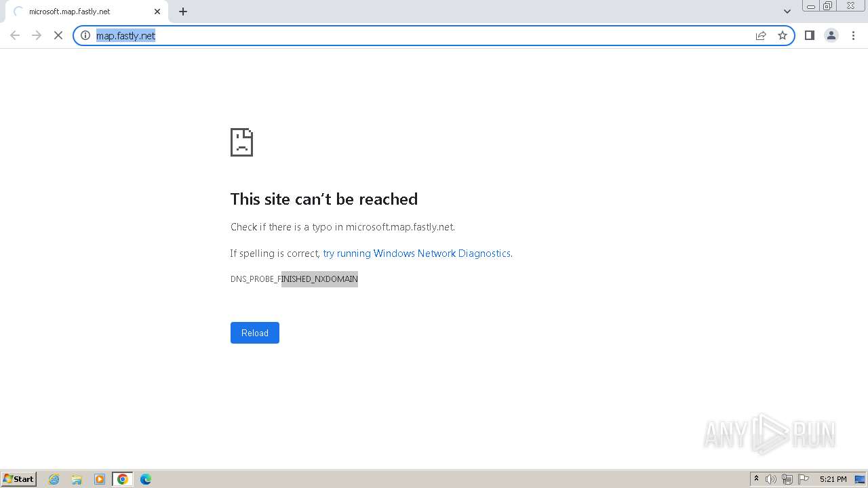Open a new tab with plus button
The width and height of the screenshot is (868, 488).
[x=183, y=12]
